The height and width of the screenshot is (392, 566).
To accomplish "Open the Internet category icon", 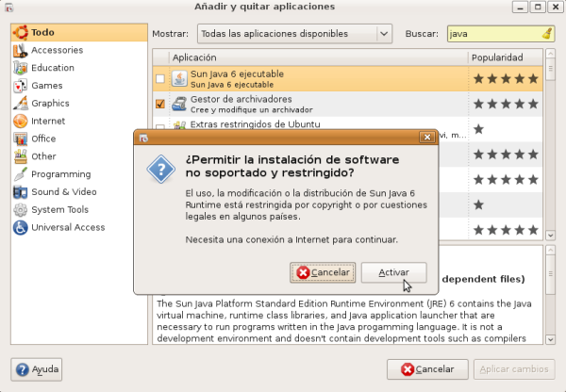I will [x=20, y=122].
